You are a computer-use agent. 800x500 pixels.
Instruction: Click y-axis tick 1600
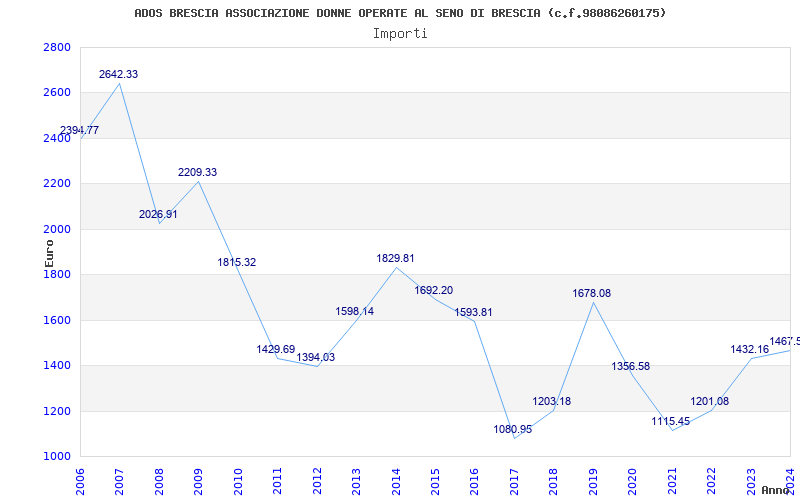pyautogui.click(x=58, y=320)
